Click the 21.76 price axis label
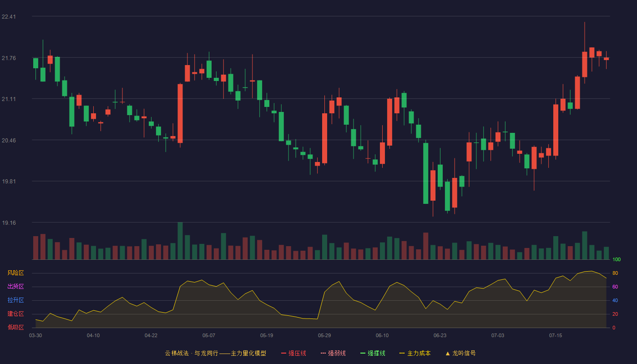The height and width of the screenshot is (364, 637). tap(9, 58)
